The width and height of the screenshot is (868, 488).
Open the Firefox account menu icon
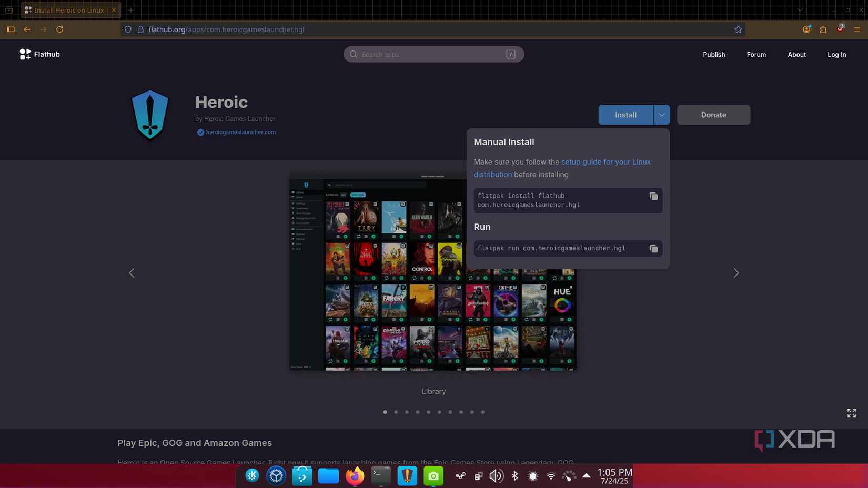806,29
